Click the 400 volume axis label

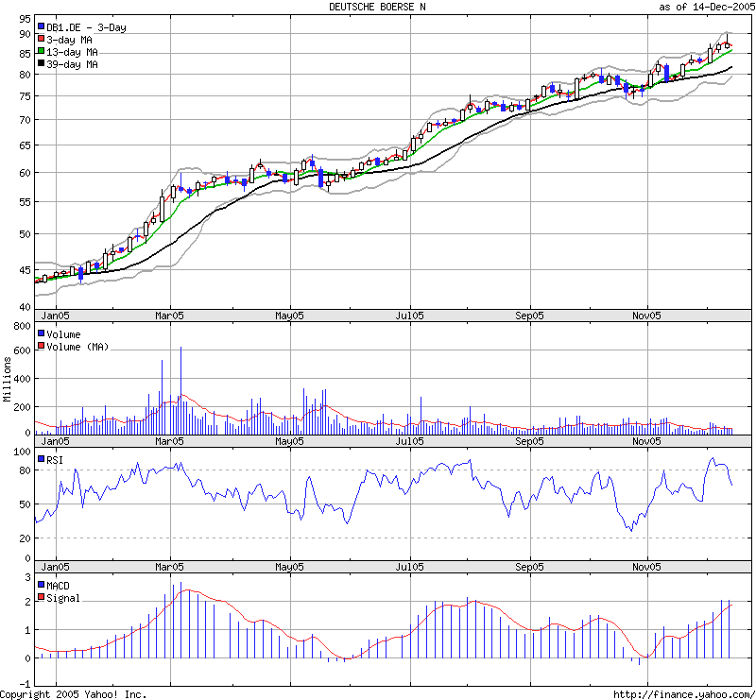point(22,380)
